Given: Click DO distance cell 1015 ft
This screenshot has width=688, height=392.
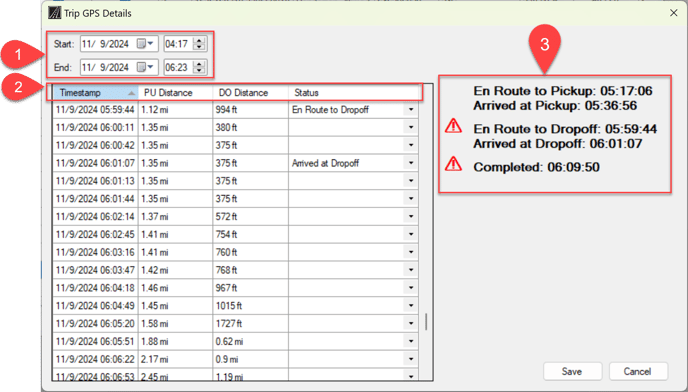Looking at the screenshot, I should tap(251, 306).
